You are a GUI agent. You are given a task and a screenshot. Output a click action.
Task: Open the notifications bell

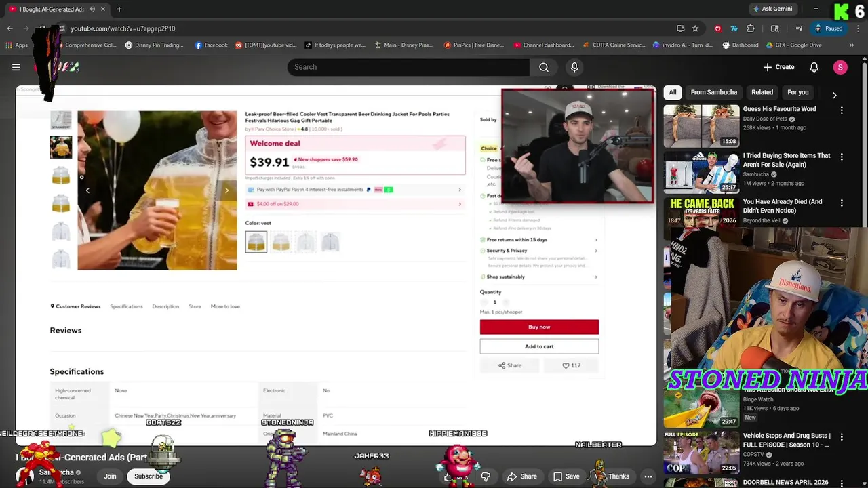[814, 67]
